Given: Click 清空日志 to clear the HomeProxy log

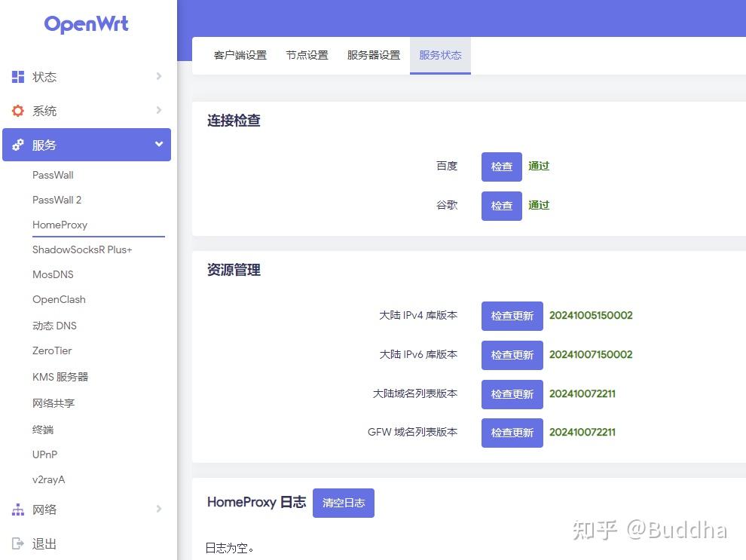Looking at the screenshot, I should coord(344,503).
